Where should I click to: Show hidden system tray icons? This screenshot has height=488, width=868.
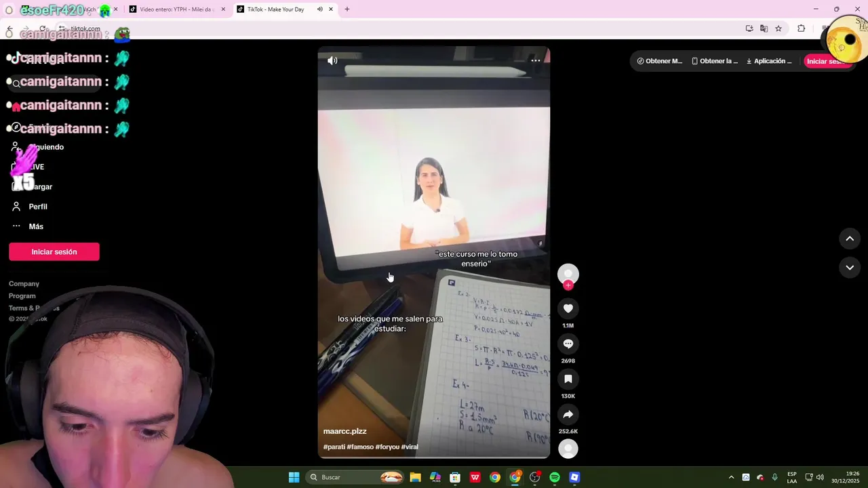pos(731,477)
